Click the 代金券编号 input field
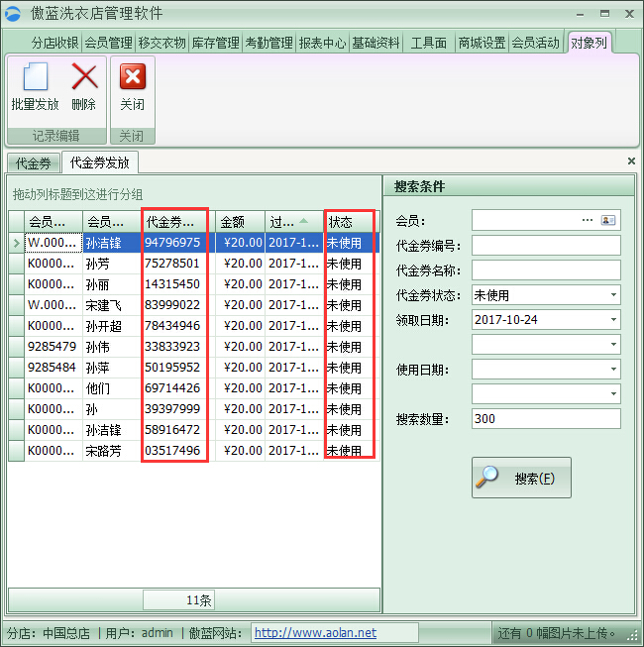 [546, 246]
